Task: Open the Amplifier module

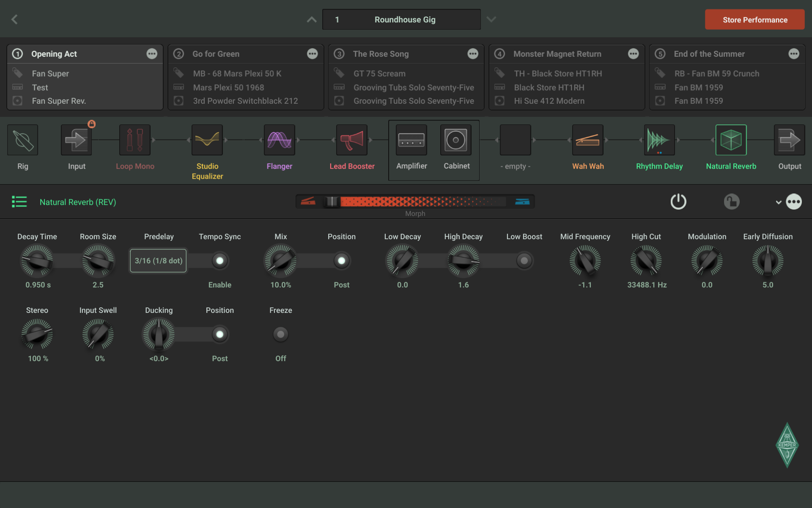Action: 411,140
